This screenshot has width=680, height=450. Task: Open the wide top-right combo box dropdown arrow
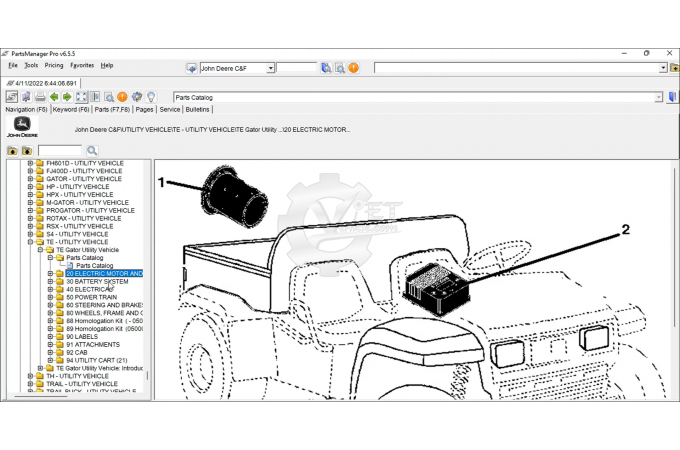(x=663, y=68)
